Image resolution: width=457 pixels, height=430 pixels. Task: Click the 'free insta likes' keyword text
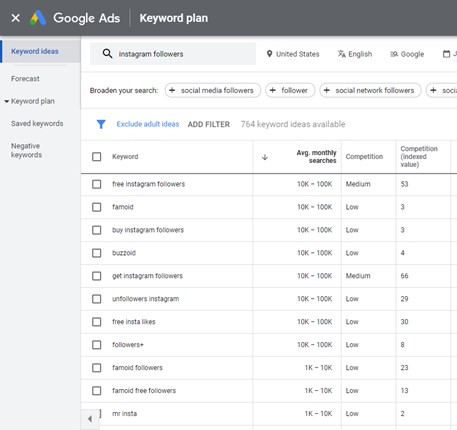pyautogui.click(x=134, y=322)
